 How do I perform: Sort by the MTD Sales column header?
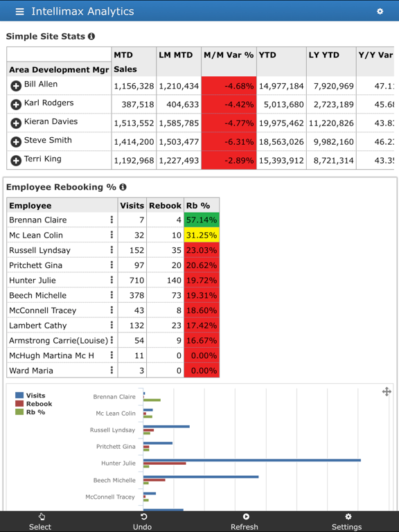(134, 62)
